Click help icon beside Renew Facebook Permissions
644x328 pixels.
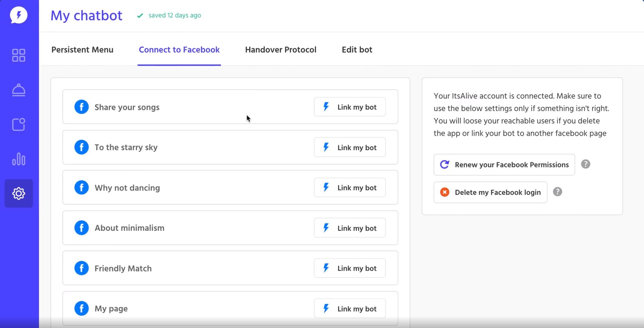(586, 164)
